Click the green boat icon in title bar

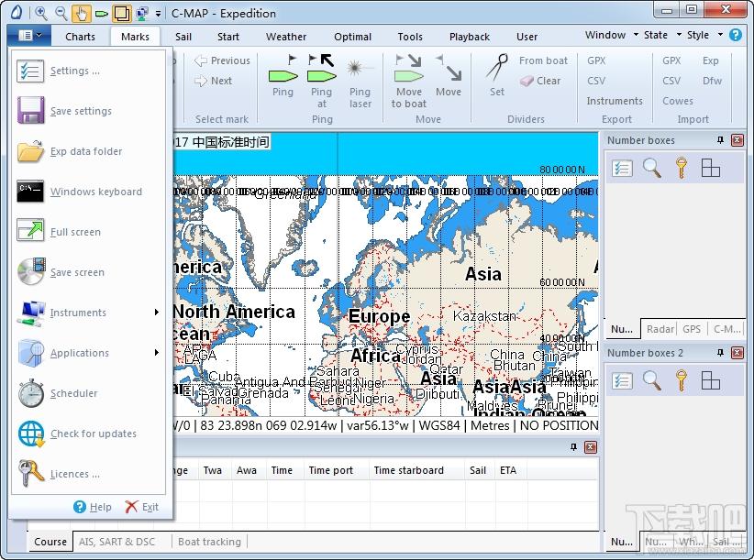point(102,14)
